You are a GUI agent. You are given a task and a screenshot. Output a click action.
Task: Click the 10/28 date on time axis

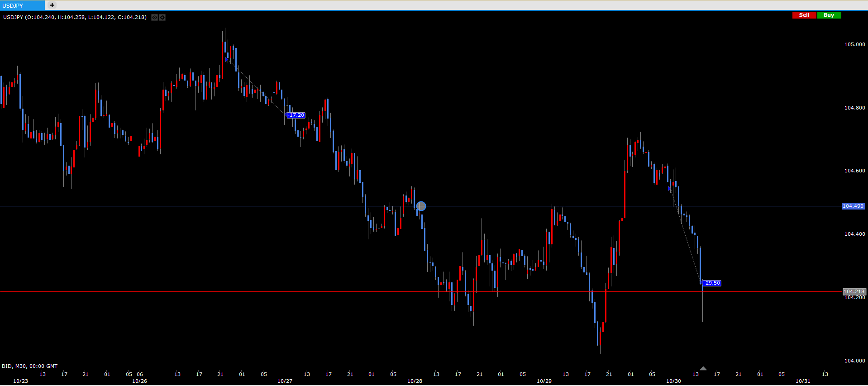415,381
